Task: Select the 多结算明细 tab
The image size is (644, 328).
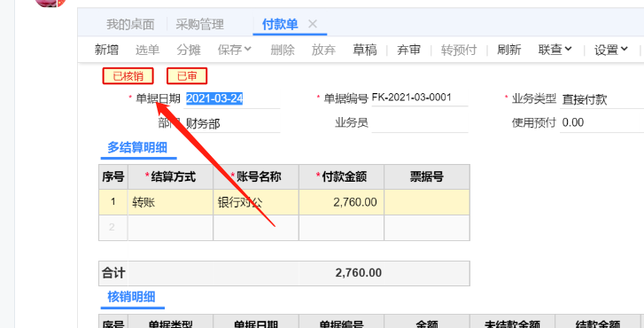Action: click(x=137, y=147)
